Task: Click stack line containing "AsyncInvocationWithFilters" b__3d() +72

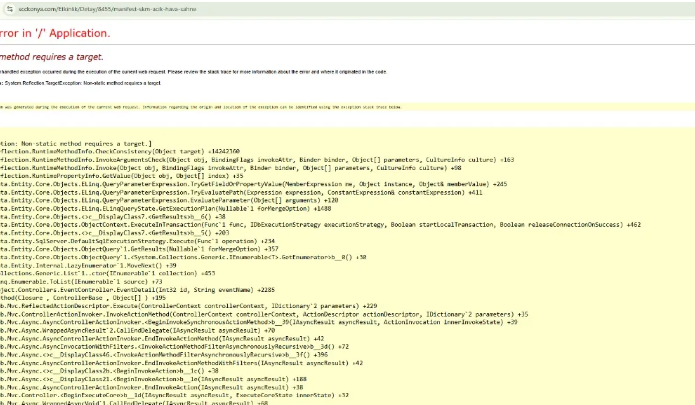Action: point(174,347)
